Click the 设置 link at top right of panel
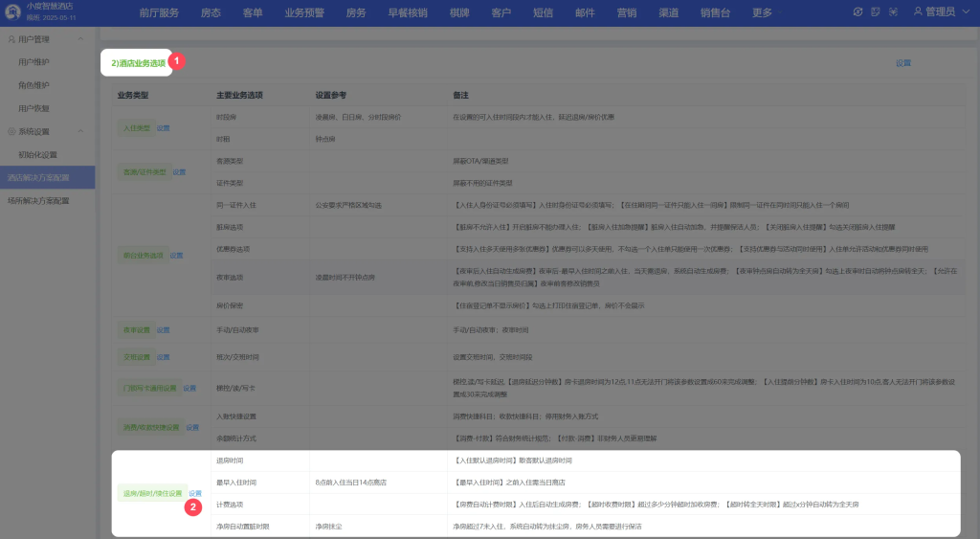Image resolution: width=980 pixels, height=539 pixels. (903, 63)
